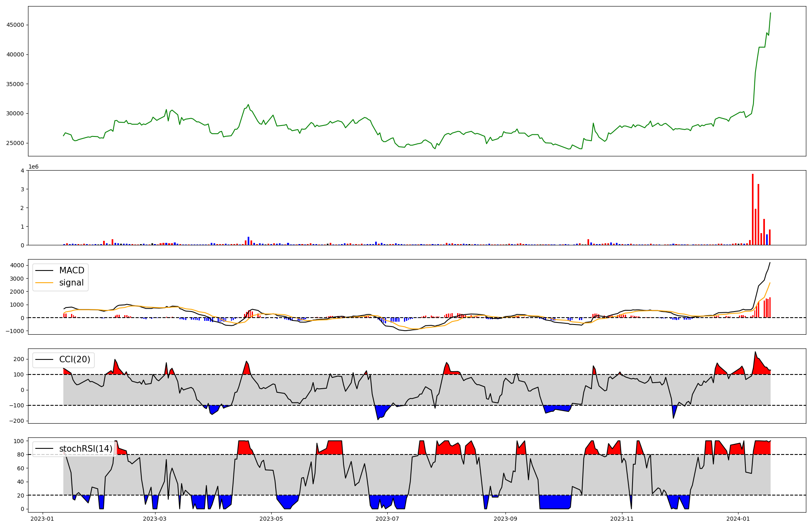Select the 2024-01 x-axis date label
The width and height of the screenshot is (812, 528).
[738, 519]
